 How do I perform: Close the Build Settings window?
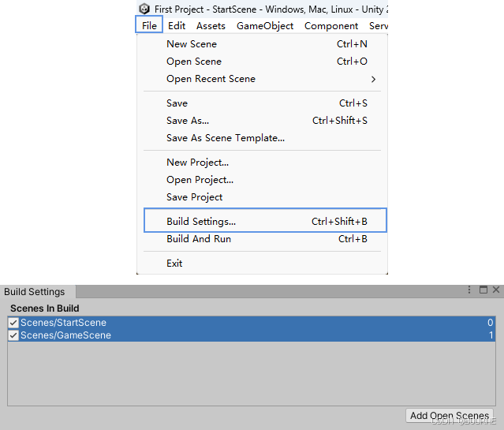click(496, 290)
